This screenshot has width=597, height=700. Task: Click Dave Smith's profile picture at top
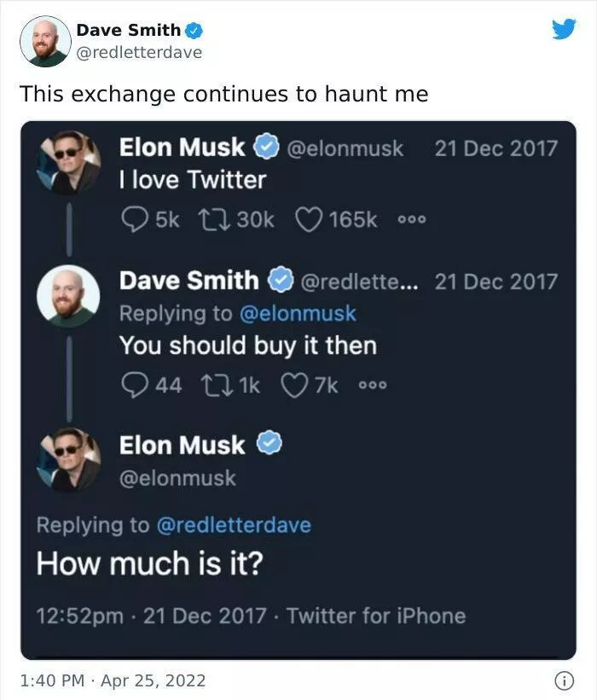tap(45, 41)
